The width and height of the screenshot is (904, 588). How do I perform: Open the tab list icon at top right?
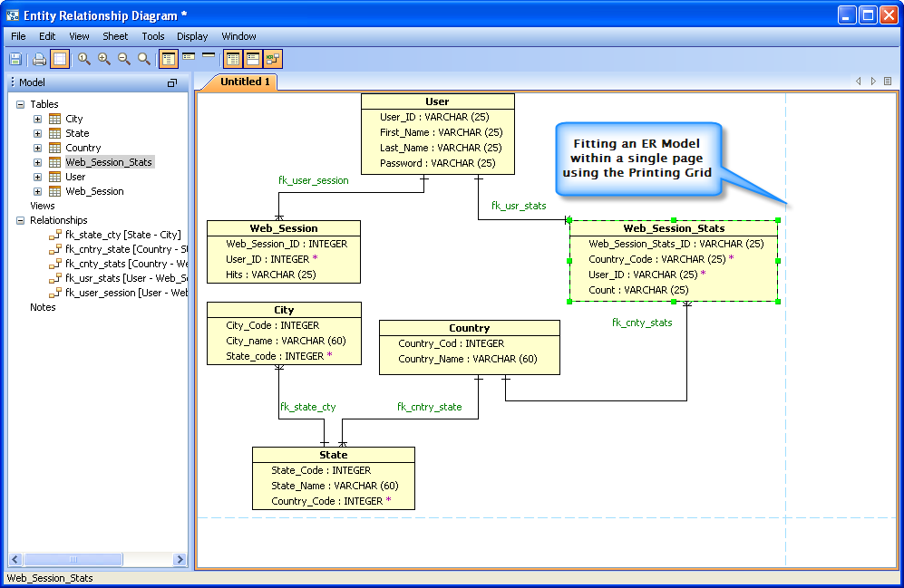pyautogui.click(x=888, y=82)
